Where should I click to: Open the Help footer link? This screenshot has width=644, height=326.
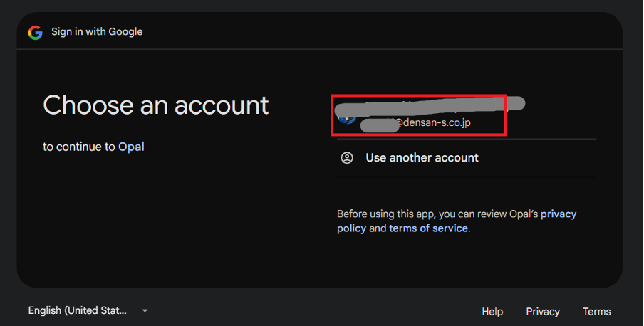pos(492,312)
